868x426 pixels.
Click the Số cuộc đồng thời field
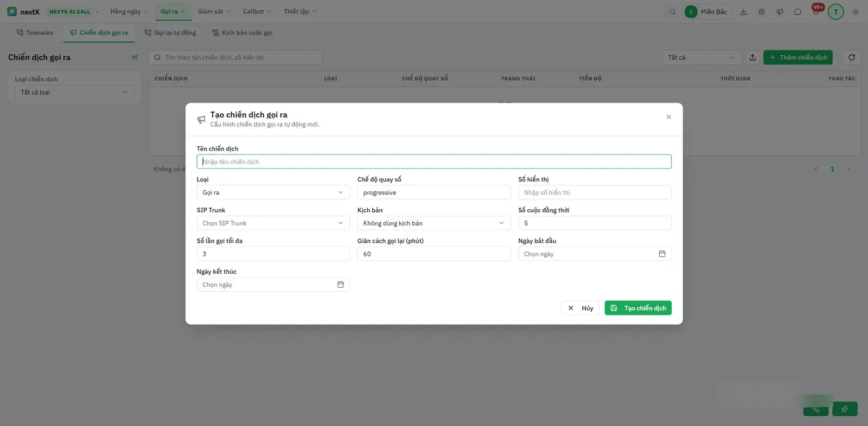(595, 223)
